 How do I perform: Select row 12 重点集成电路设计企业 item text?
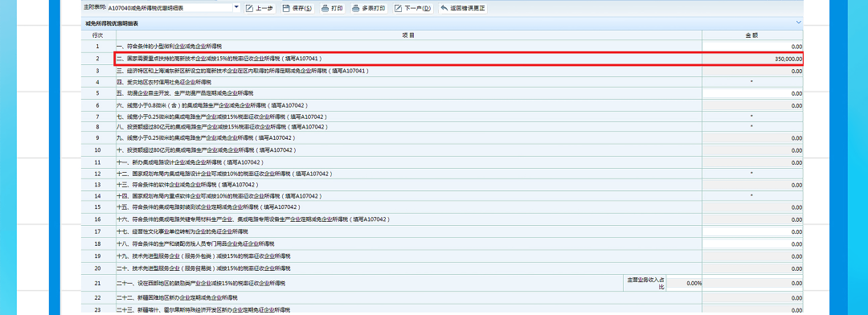[x=224, y=174]
